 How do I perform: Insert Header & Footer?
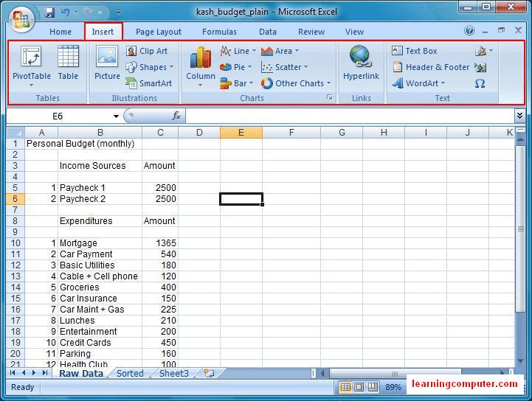431,67
